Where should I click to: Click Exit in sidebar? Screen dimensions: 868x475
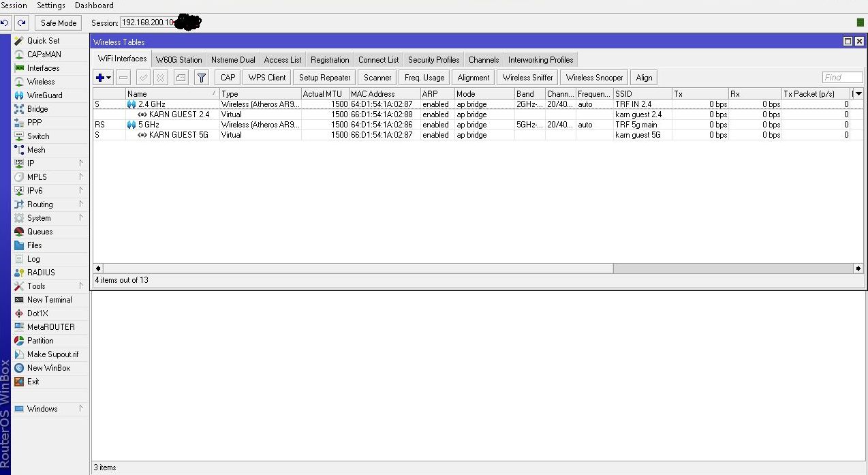33,382
